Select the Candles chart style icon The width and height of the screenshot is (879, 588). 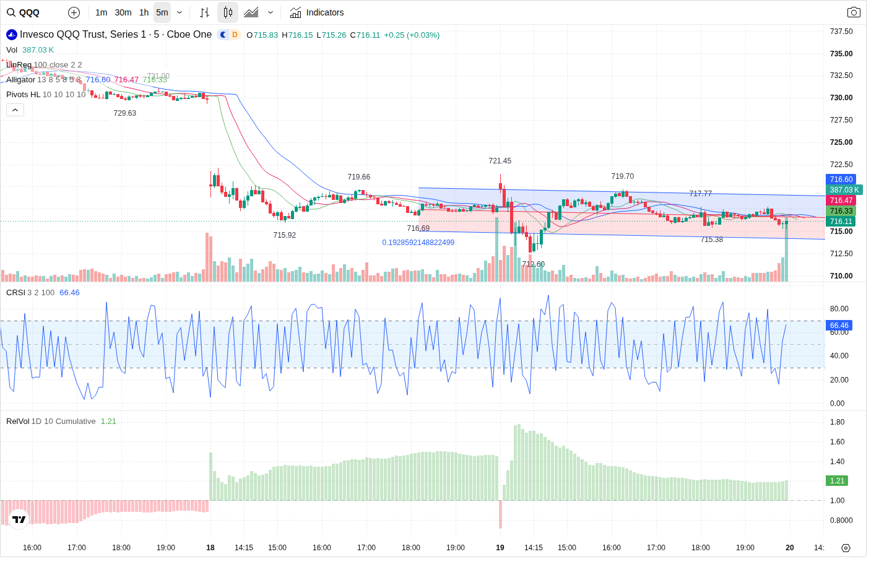(x=228, y=12)
